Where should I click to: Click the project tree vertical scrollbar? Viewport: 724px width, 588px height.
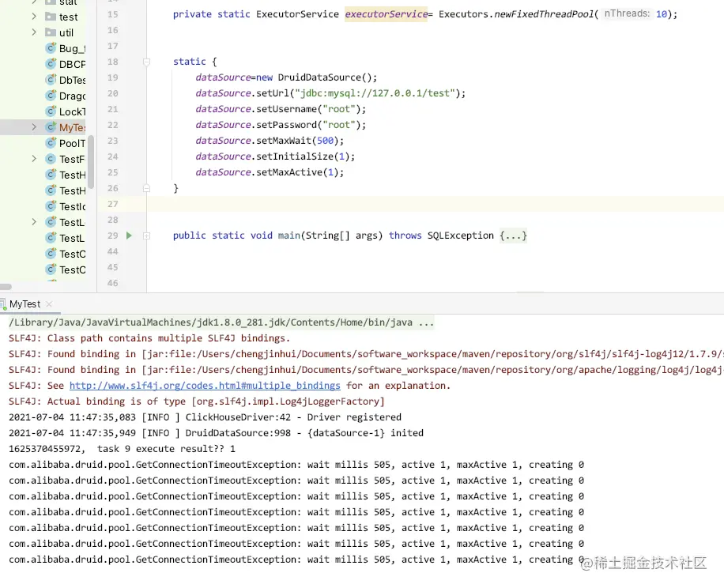click(x=91, y=161)
